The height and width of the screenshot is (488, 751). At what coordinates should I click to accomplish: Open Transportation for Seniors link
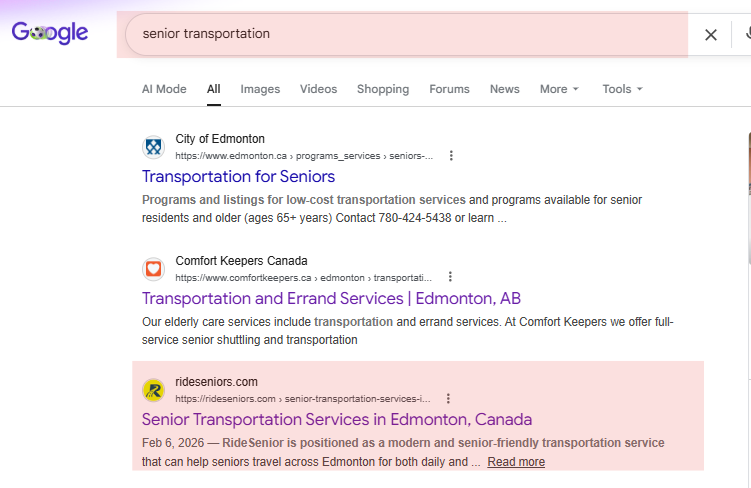[238, 176]
